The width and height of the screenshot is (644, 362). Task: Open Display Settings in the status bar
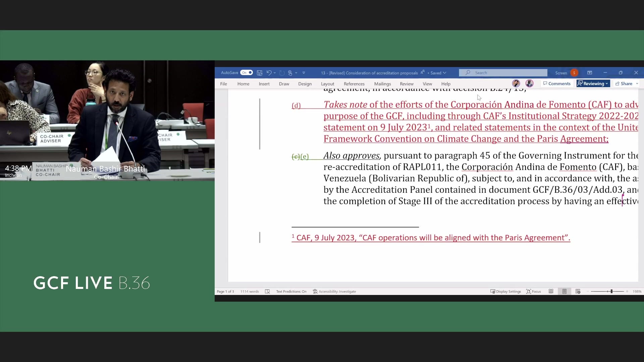505,292
